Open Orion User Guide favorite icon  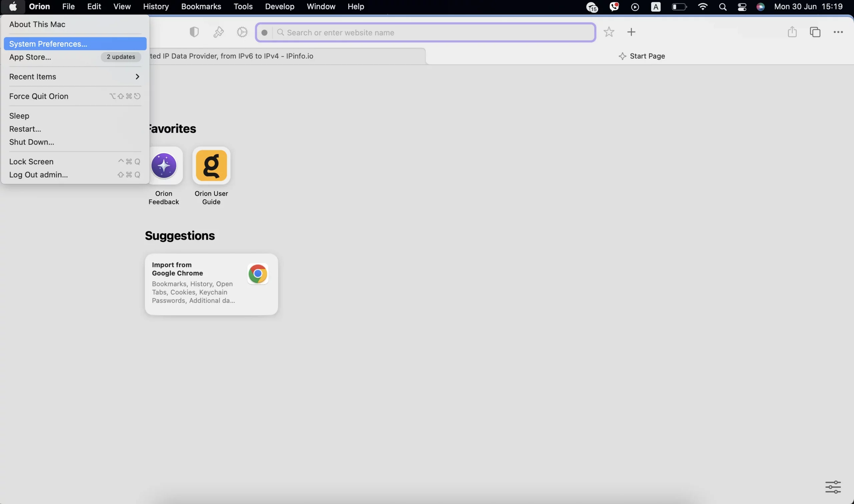[211, 166]
